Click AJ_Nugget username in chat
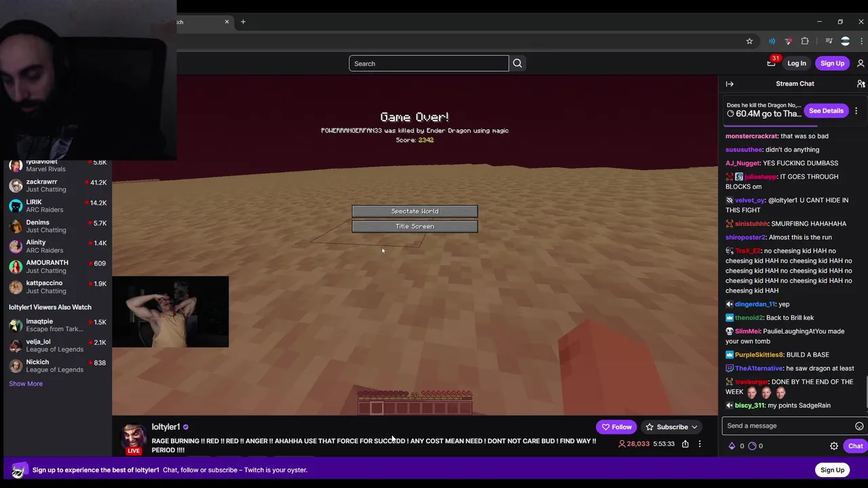868x488 pixels. 743,163
